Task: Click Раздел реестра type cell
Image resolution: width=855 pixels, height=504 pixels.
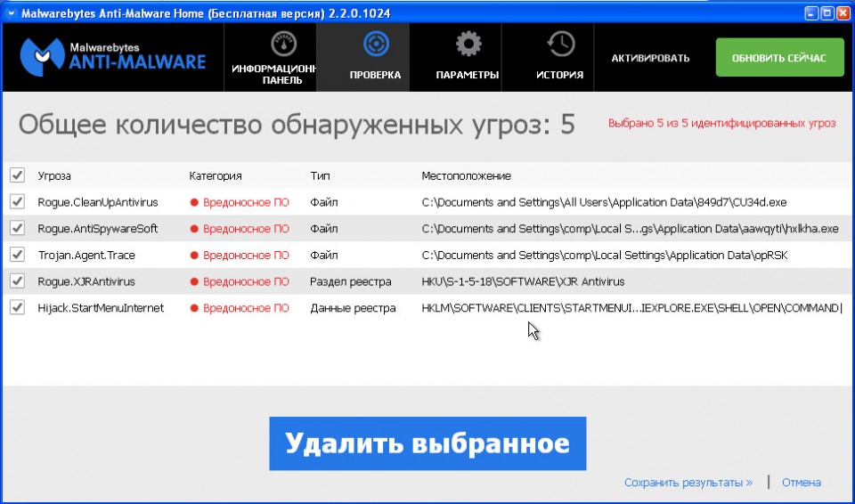Action: (x=350, y=281)
